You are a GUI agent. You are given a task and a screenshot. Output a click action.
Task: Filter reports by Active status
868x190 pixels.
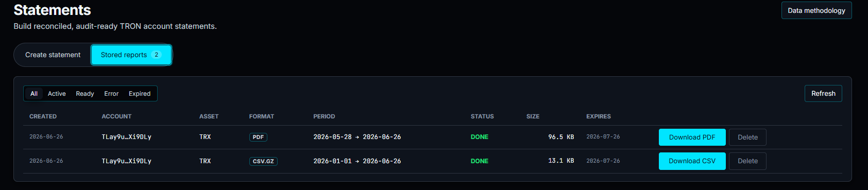coord(57,94)
